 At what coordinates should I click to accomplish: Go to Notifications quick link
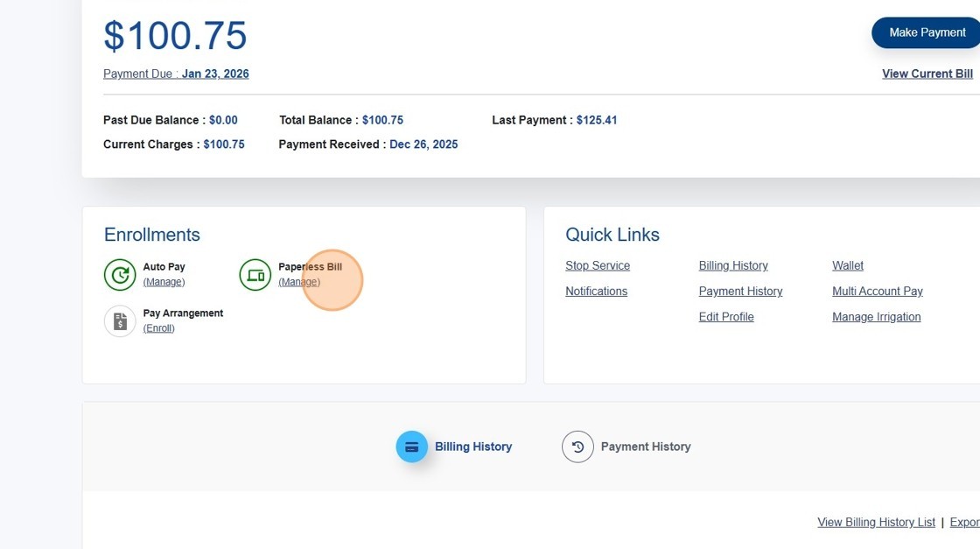click(x=596, y=292)
